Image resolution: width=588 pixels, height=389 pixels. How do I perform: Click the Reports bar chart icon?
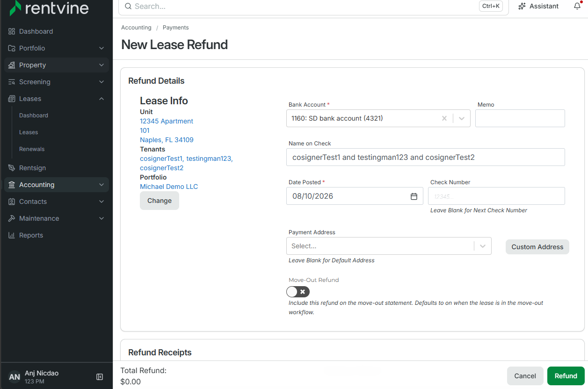(12, 235)
